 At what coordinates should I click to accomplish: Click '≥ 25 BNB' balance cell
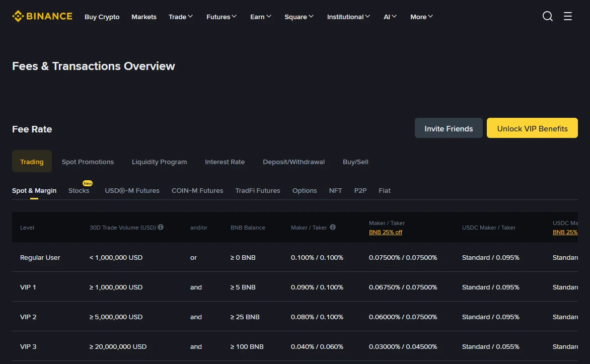click(x=245, y=317)
